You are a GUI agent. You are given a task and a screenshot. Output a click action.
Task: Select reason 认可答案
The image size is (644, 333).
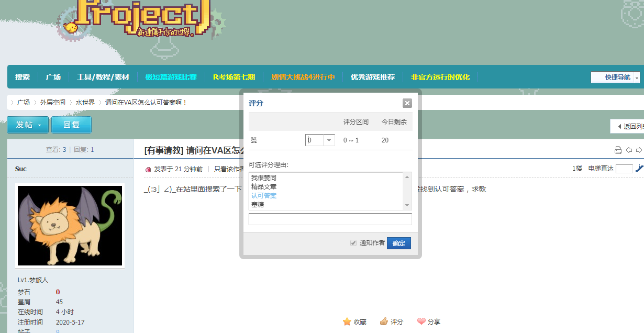263,195
